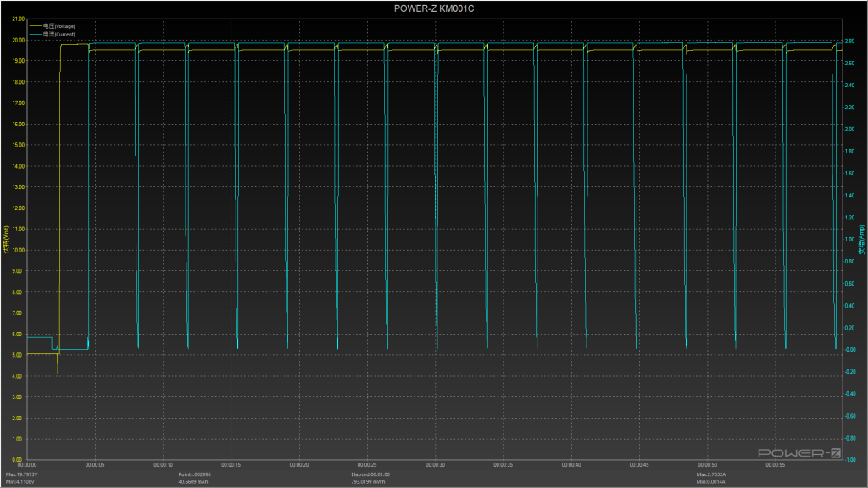Viewport: 868px width, 488px height.
Task: Click the Points:002996 readout
Action: tap(194, 474)
